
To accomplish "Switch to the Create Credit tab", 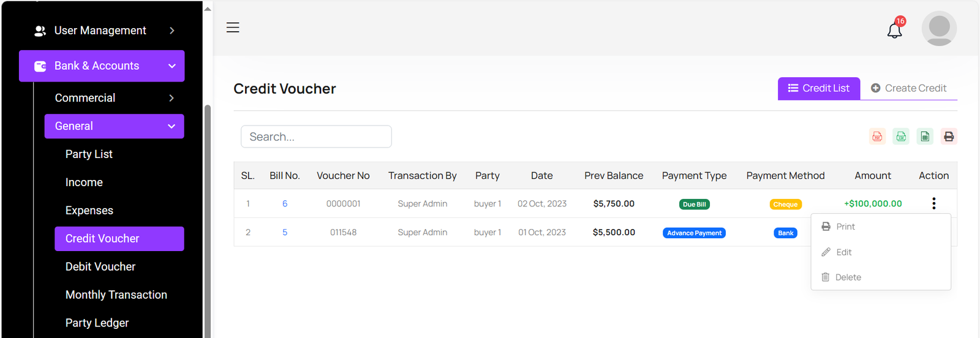I will (908, 88).
